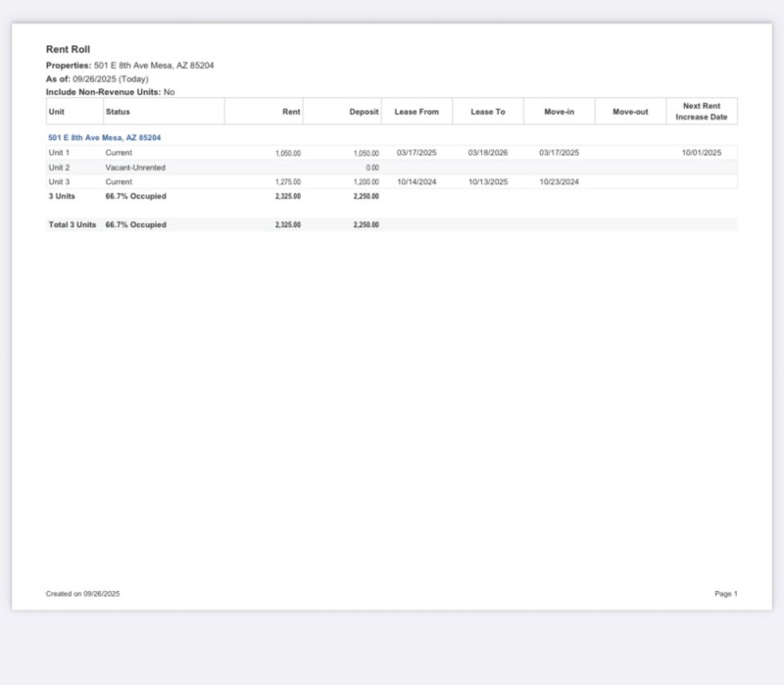Select the Unit 1 row label
Viewport: 784px width, 685px height.
coord(60,153)
